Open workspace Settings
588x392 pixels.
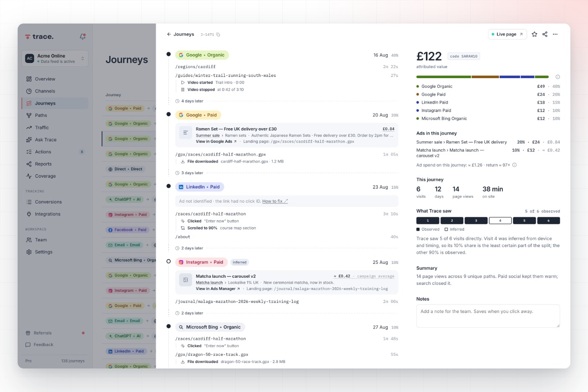(55, 252)
